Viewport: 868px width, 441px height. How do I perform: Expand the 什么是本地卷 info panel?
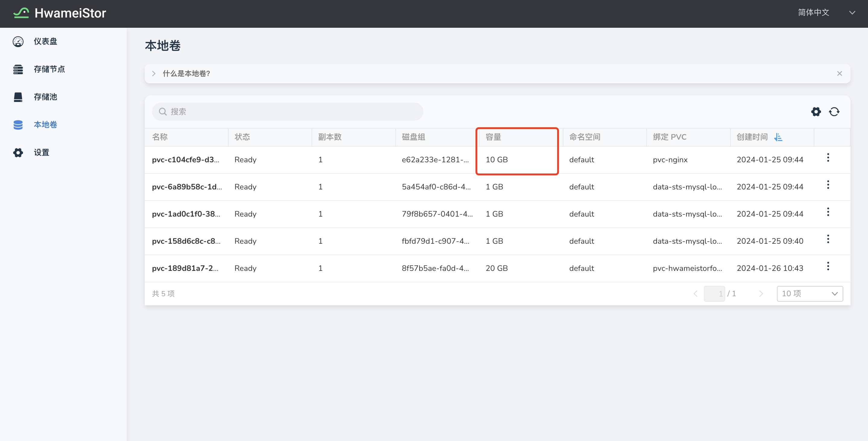point(154,73)
